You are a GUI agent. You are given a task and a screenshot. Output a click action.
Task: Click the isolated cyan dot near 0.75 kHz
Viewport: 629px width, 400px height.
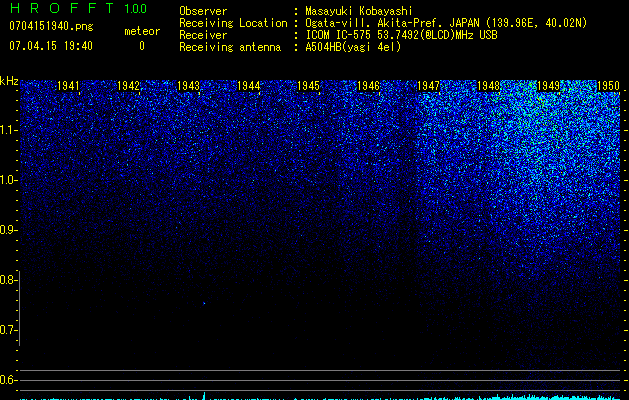204,303
